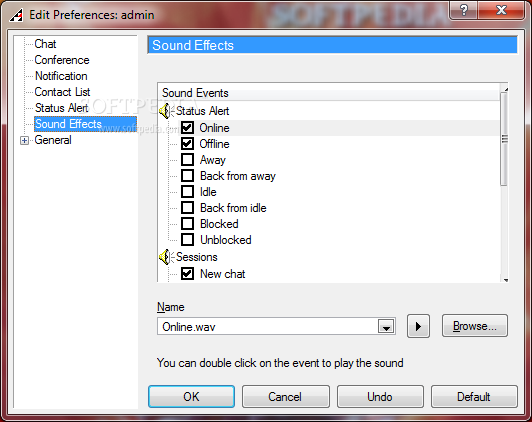Enable the Away sound checkbox
The width and height of the screenshot is (532, 422).
point(187,160)
